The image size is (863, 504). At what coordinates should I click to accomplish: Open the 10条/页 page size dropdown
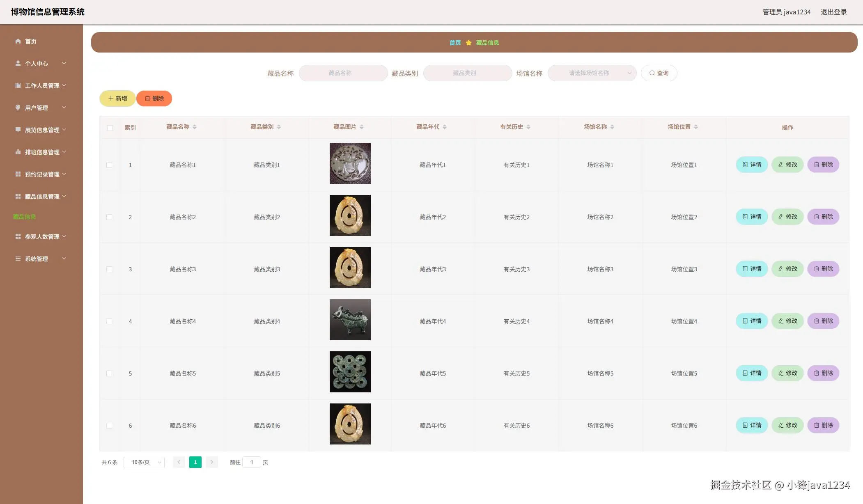coord(144,462)
